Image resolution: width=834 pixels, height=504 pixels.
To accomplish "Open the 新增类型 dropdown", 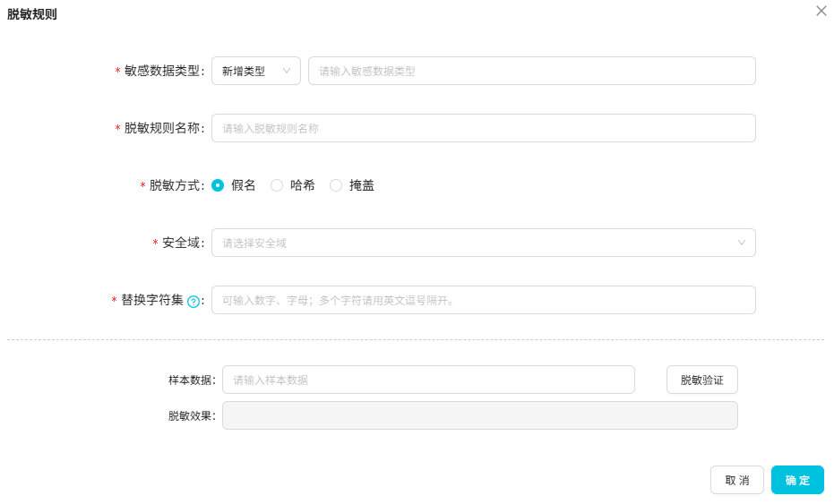I will tap(256, 71).
